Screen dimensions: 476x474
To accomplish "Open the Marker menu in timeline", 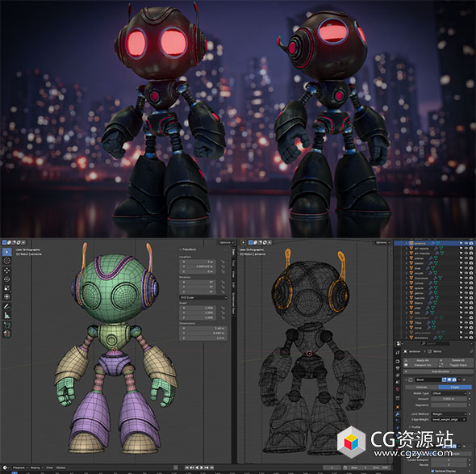I will click(x=61, y=468).
